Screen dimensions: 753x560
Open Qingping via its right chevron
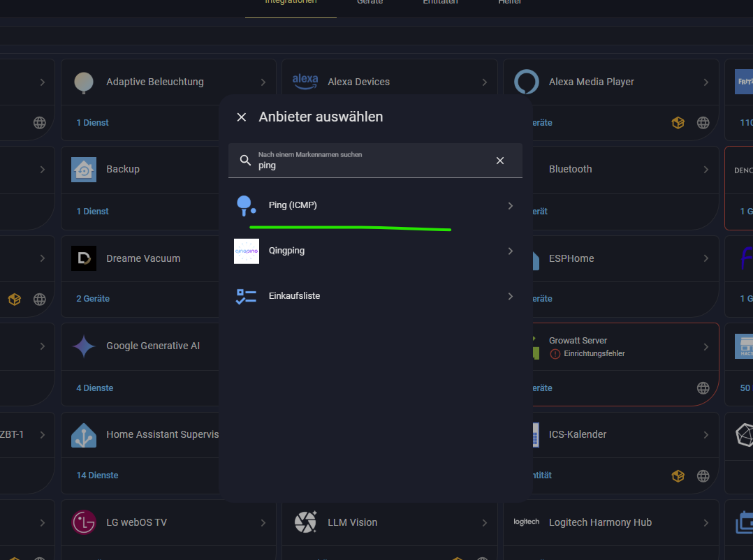[510, 251]
